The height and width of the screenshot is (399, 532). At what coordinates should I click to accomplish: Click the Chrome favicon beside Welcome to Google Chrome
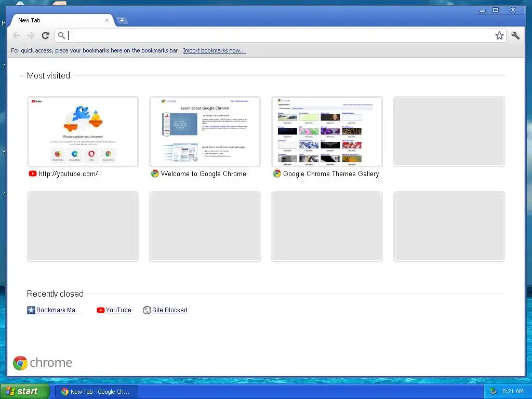[155, 174]
